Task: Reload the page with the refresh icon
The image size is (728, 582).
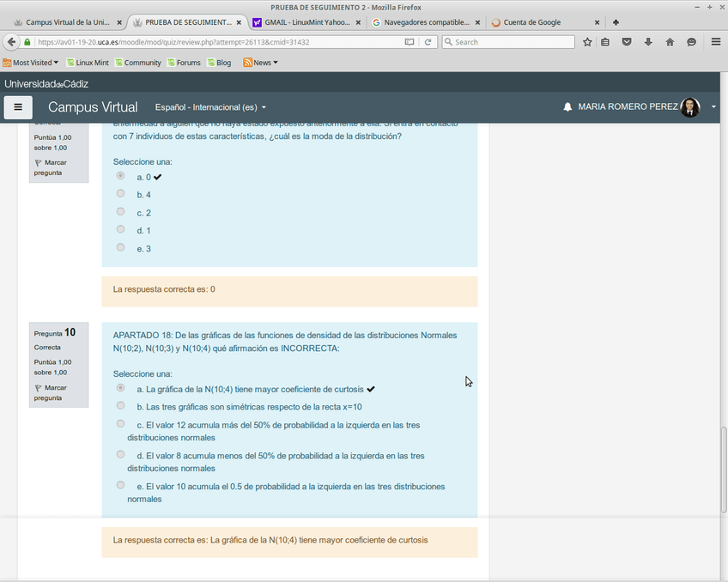Action: click(x=428, y=42)
